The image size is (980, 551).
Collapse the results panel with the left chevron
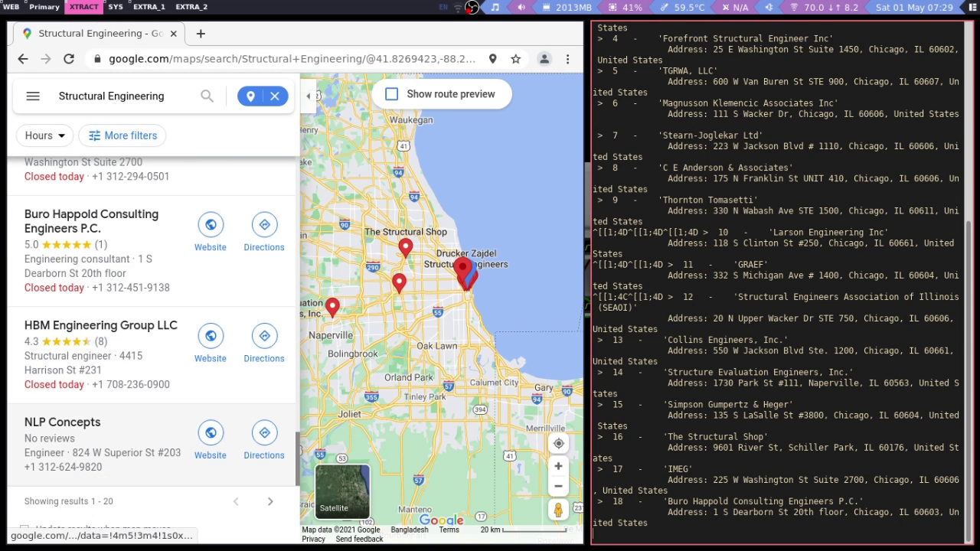(x=308, y=96)
